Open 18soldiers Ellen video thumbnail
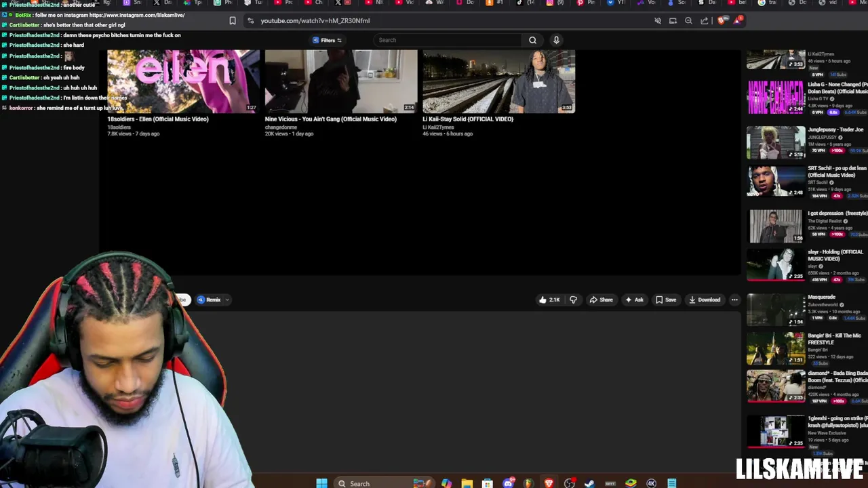The image size is (868, 488). click(183, 81)
